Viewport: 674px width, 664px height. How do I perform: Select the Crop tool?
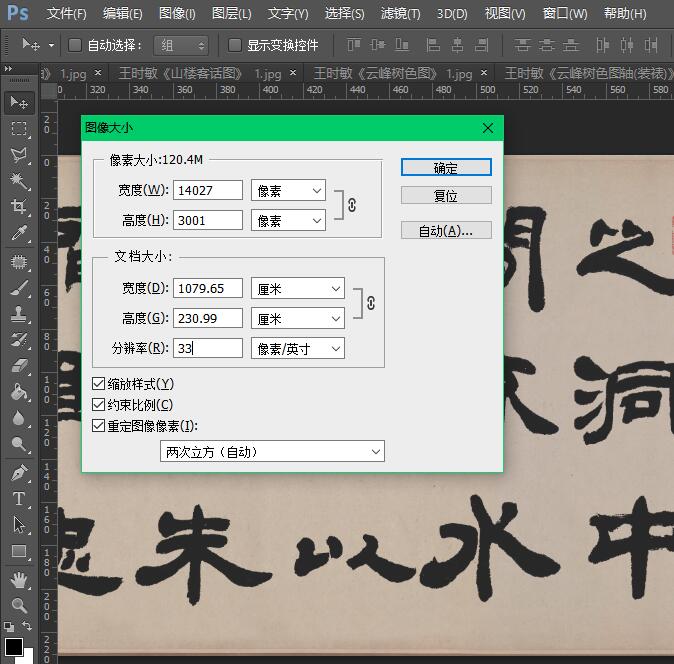(x=18, y=207)
